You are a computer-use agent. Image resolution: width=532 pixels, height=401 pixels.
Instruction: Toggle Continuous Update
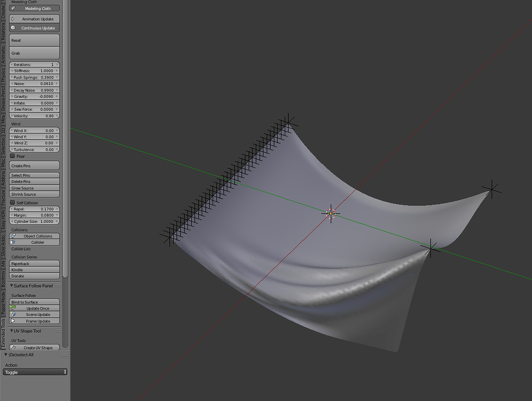pyautogui.click(x=34, y=28)
